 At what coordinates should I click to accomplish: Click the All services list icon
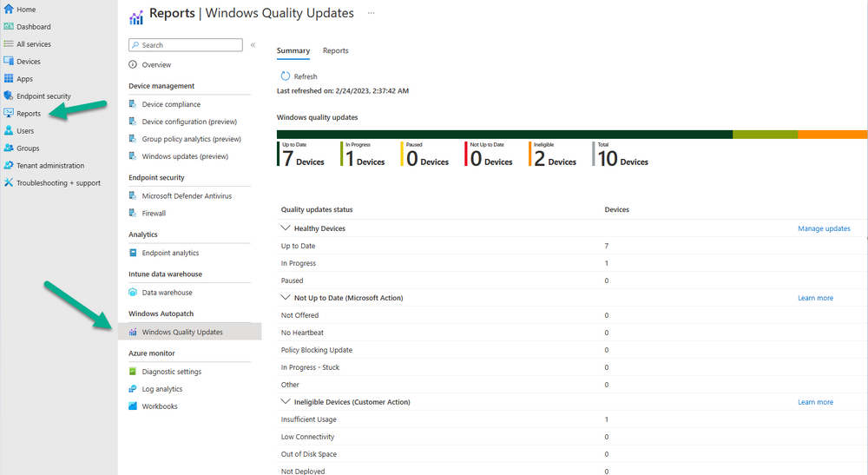pos(9,43)
